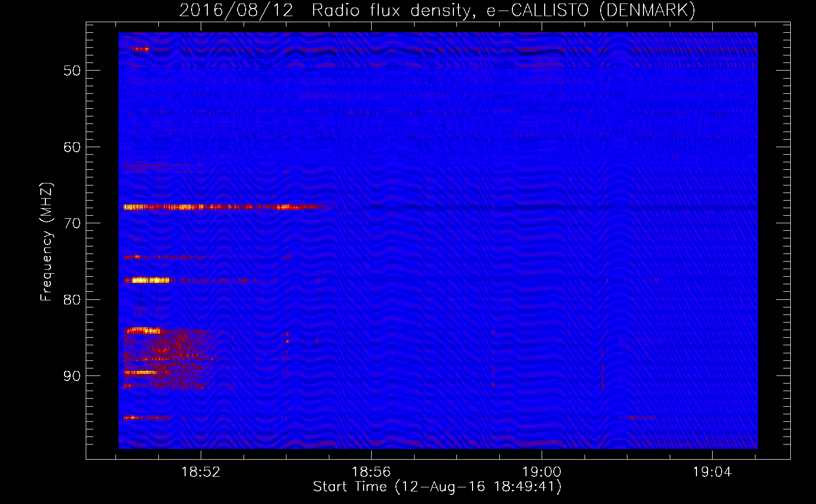
Task: Click the plot title 'Radio flux density, e-CALLISTO (DENMARK)'
Action: [503, 10]
